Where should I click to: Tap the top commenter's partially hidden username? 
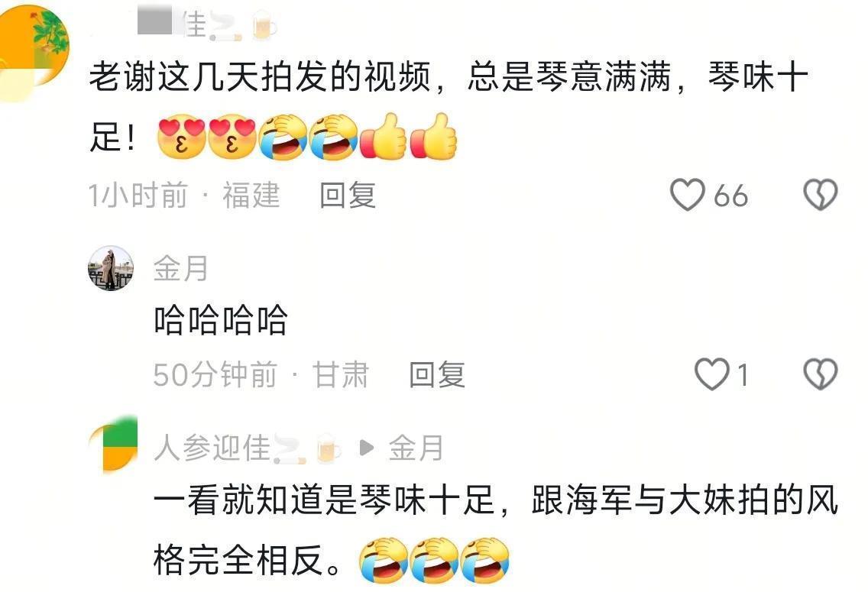tap(189, 25)
